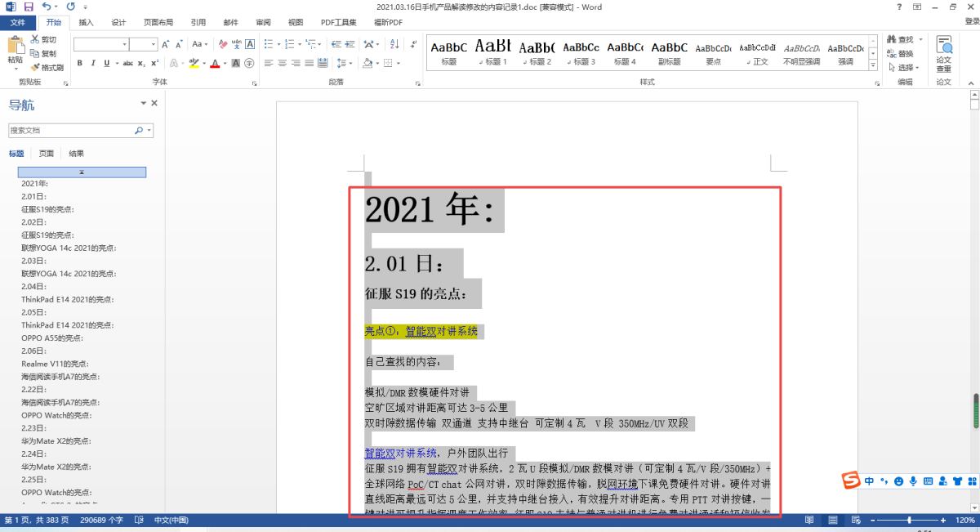Switch to the 插入 (Insert) ribbon tab
The width and height of the screenshot is (980, 532).
(86, 22)
